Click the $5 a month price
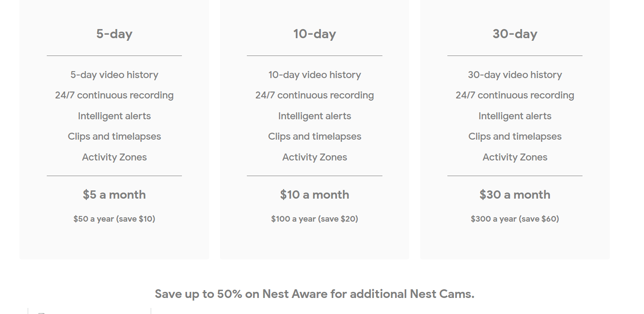This screenshot has height=314, width=644. click(x=114, y=195)
